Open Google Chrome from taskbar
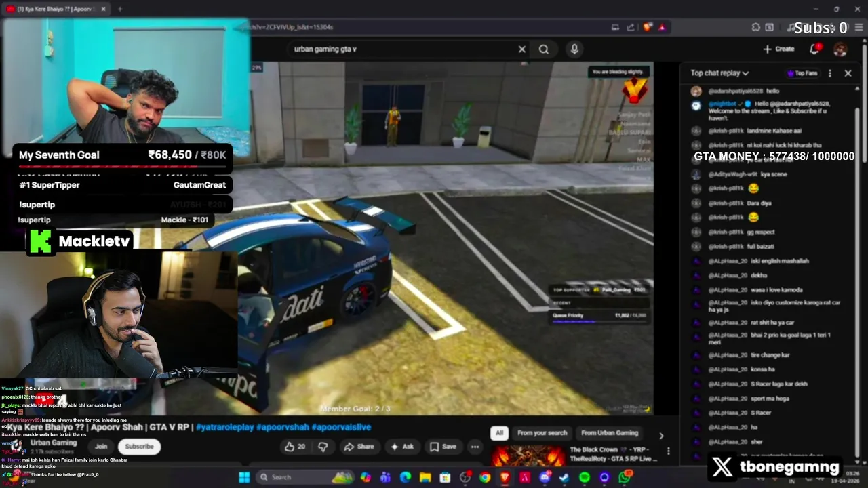This screenshot has height=488, width=868. click(485, 477)
